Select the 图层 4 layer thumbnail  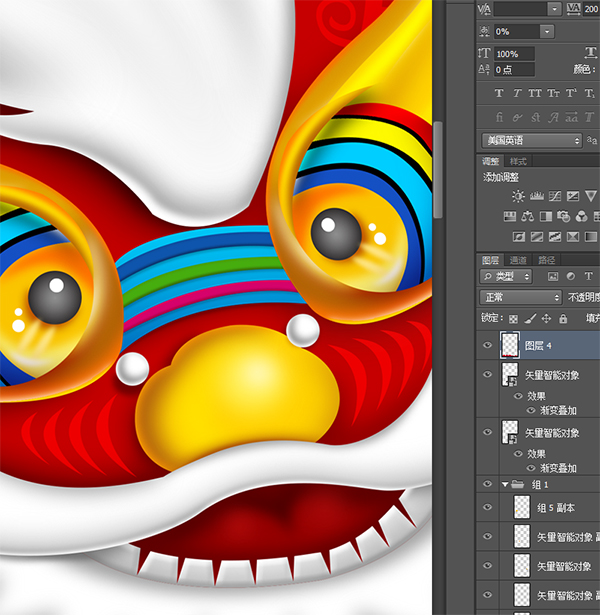point(510,345)
